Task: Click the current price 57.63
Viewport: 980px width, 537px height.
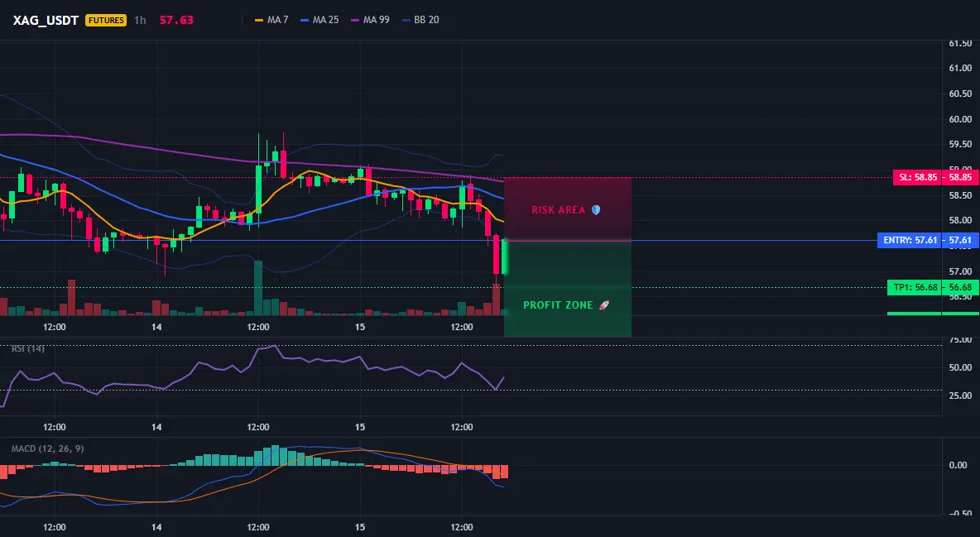Action: pos(176,20)
